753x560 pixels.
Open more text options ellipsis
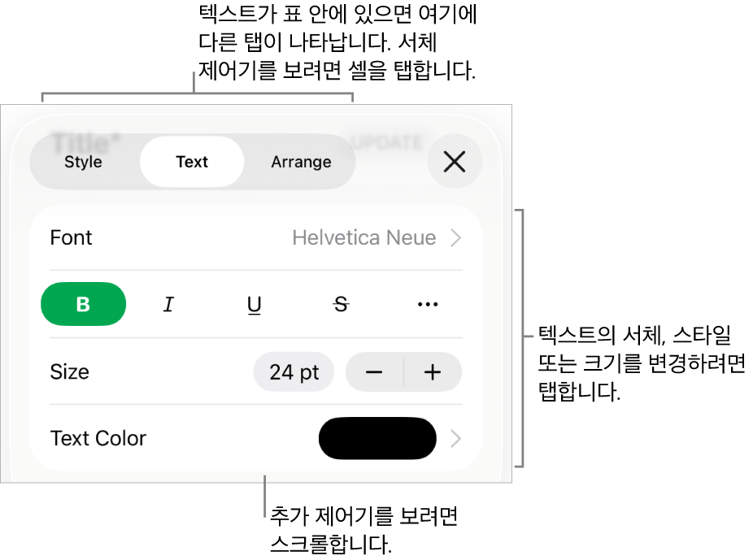tap(428, 304)
